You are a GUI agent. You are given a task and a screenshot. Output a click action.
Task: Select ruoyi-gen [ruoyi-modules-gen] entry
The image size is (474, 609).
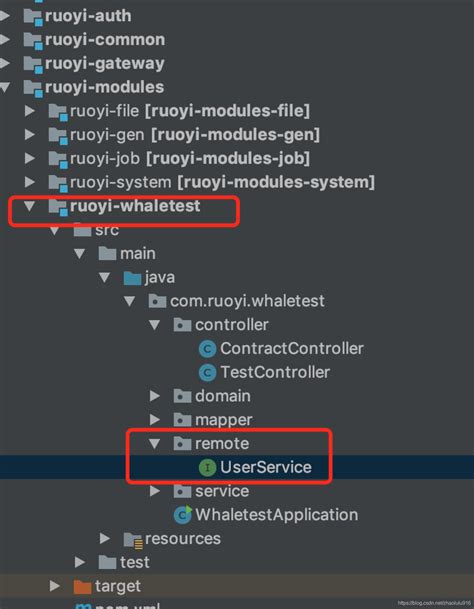(x=195, y=135)
